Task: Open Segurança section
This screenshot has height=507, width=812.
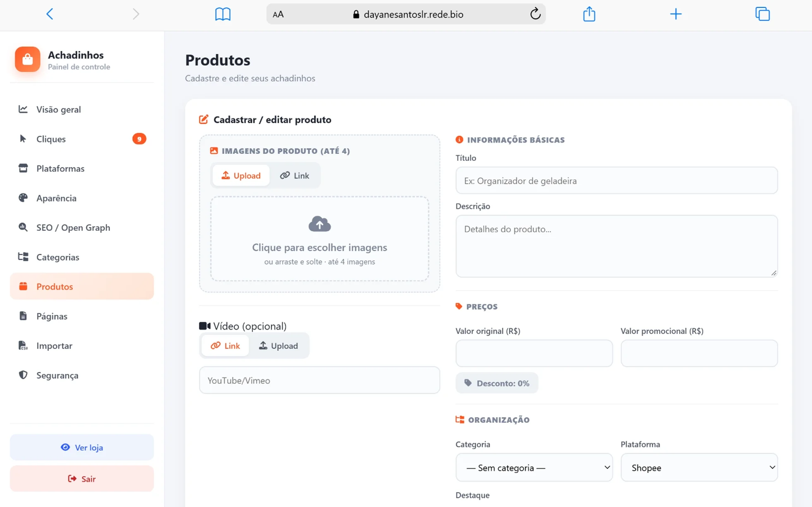Action: click(82, 375)
